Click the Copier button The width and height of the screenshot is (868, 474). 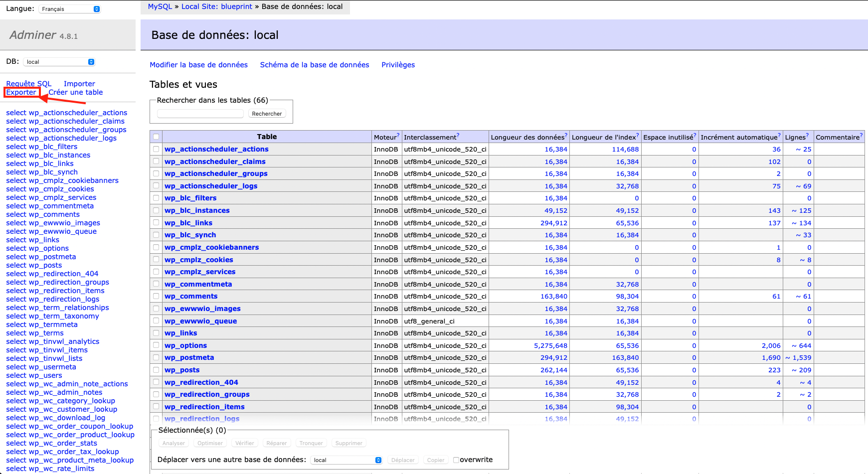[x=436, y=460]
